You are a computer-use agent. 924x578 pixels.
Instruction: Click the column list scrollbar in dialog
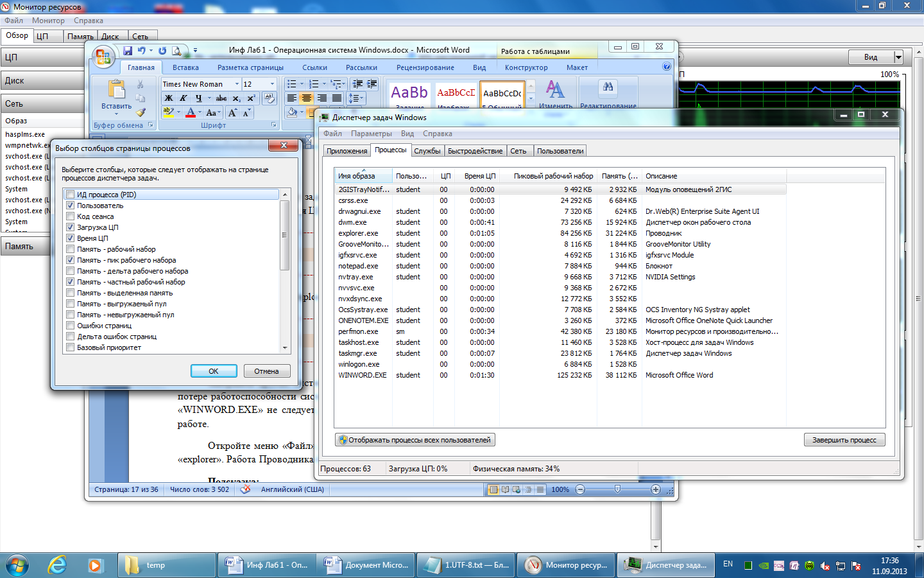pyautogui.click(x=285, y=234)
